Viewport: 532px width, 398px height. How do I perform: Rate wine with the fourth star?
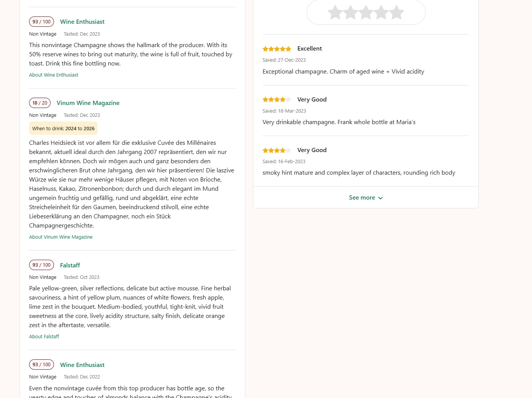tap(381, 12)
